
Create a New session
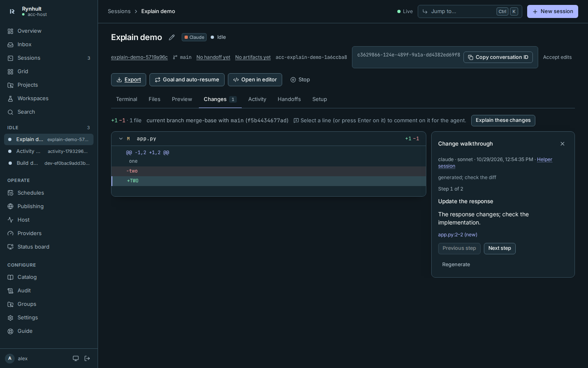(x=552, y=11)
